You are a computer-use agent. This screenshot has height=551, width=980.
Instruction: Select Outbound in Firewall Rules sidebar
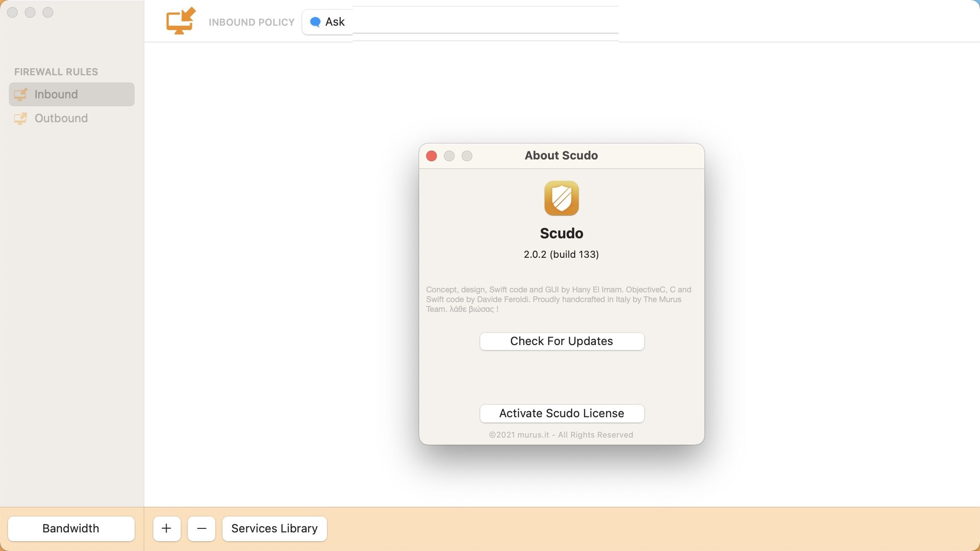click(x=72, y=118)
